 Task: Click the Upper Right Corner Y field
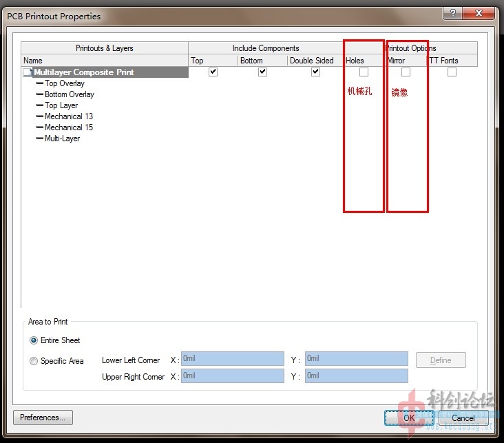[x=356, y=376]
